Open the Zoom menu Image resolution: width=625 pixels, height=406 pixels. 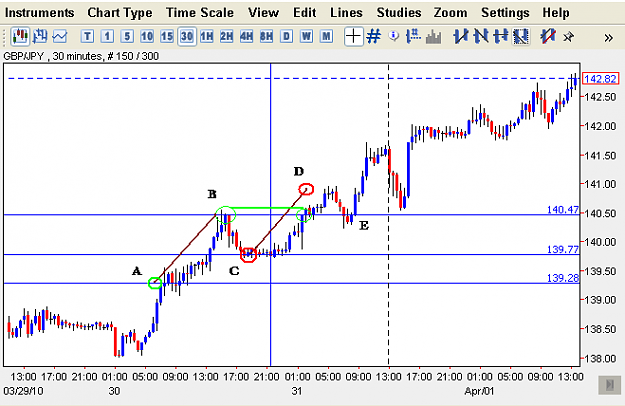pos(450,13)
